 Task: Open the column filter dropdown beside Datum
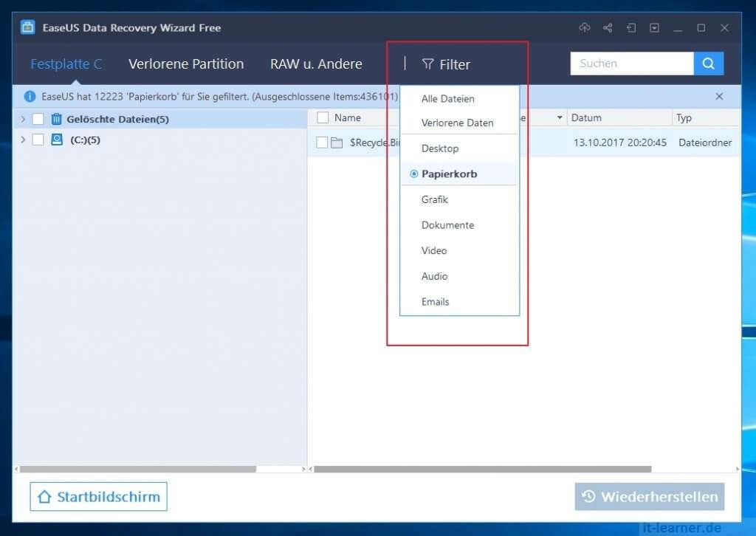(x=559, y=117)
